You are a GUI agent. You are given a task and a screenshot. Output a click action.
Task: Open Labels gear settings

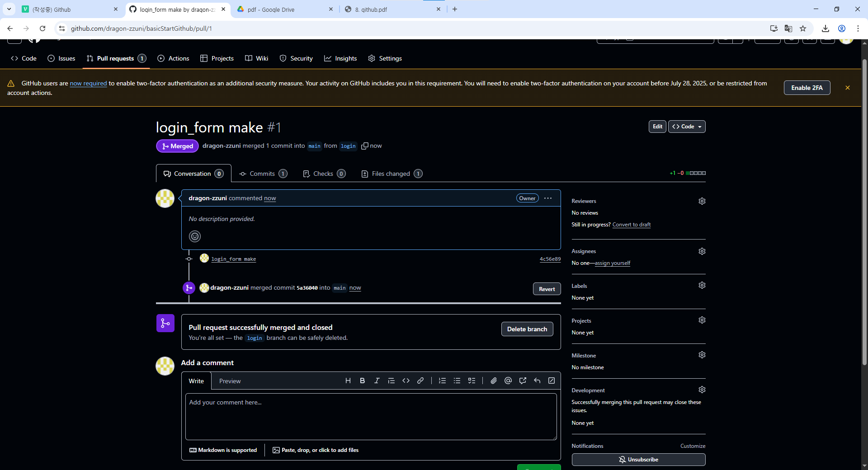(x=702, y=286)
